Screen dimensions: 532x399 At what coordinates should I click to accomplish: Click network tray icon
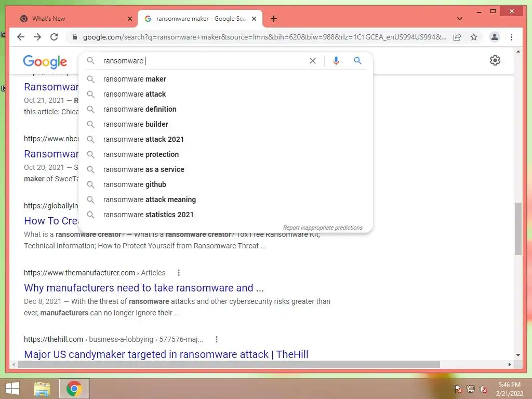[x=471, y=389]
